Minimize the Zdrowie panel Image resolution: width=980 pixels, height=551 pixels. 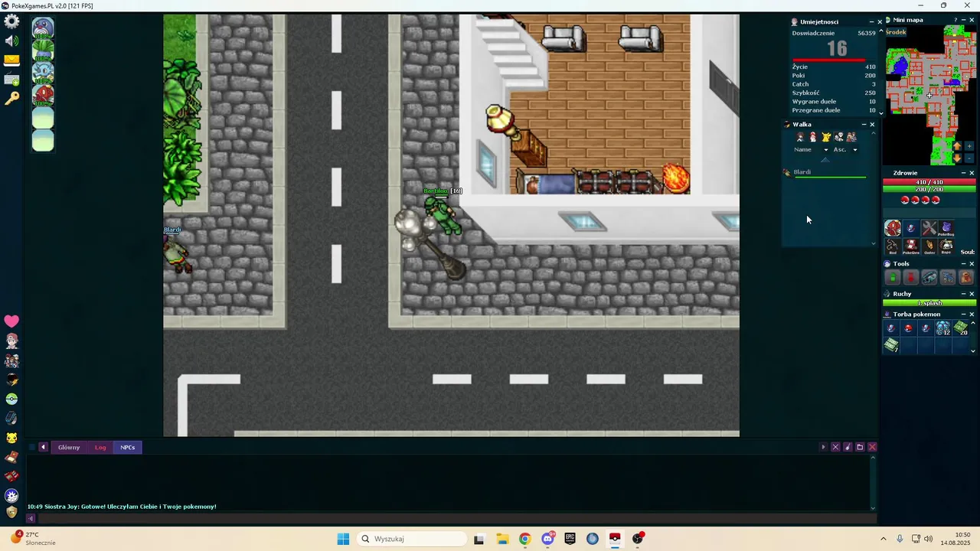963,173
